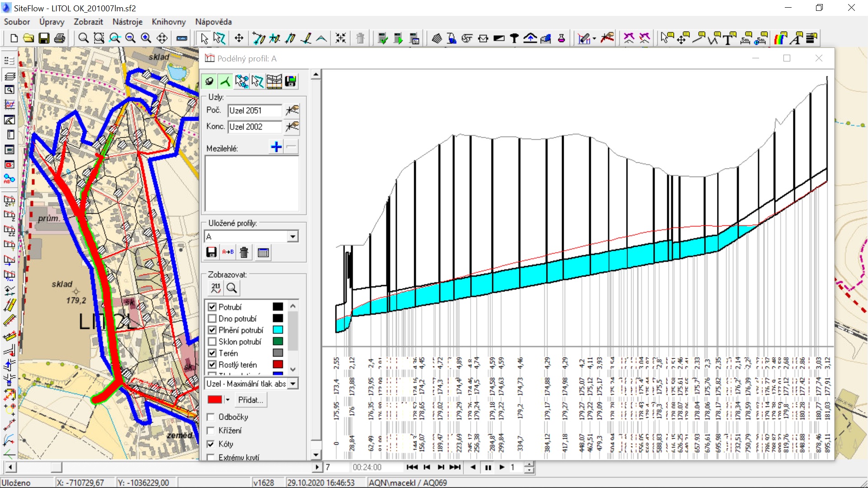Save the project with the floppy disk icon
This screenshot has width=868, height=488.
[x=44, y=38]
